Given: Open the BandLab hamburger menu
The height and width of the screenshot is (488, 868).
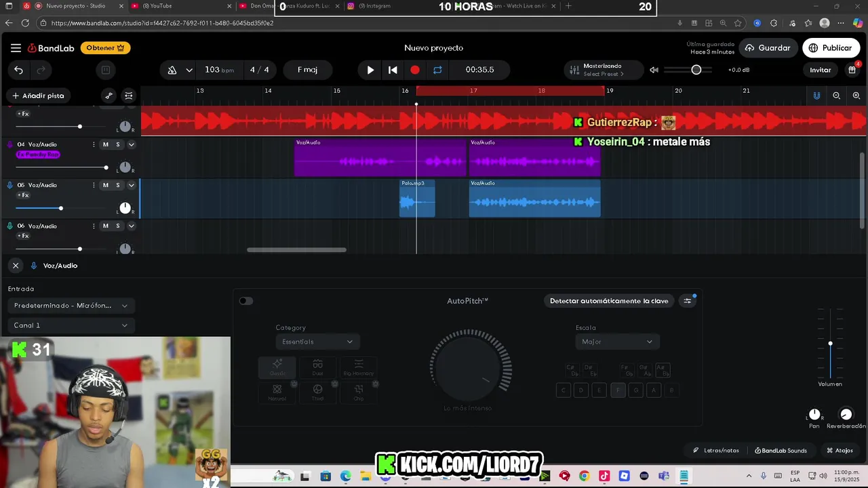Looking at the screenshot, I should click(x=16, y=48).
